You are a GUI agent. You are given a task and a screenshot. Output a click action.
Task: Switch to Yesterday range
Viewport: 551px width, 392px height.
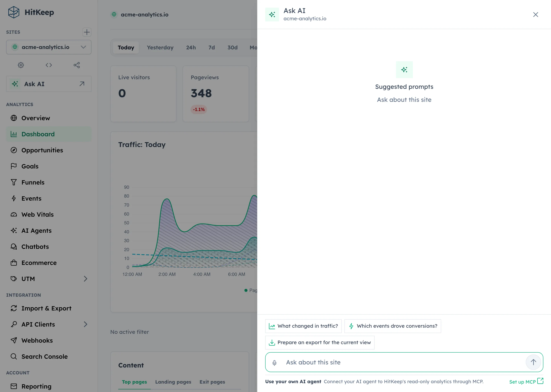point(160,47)
